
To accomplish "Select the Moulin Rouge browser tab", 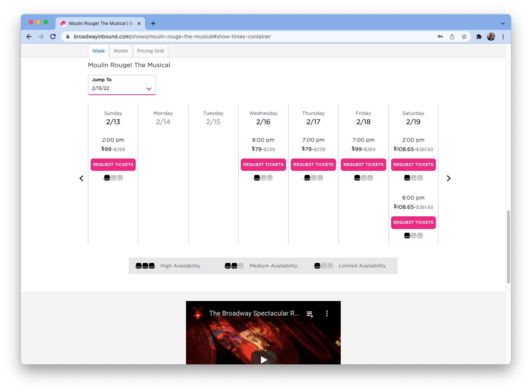I will pyautogui.click(x=101, y=23).
